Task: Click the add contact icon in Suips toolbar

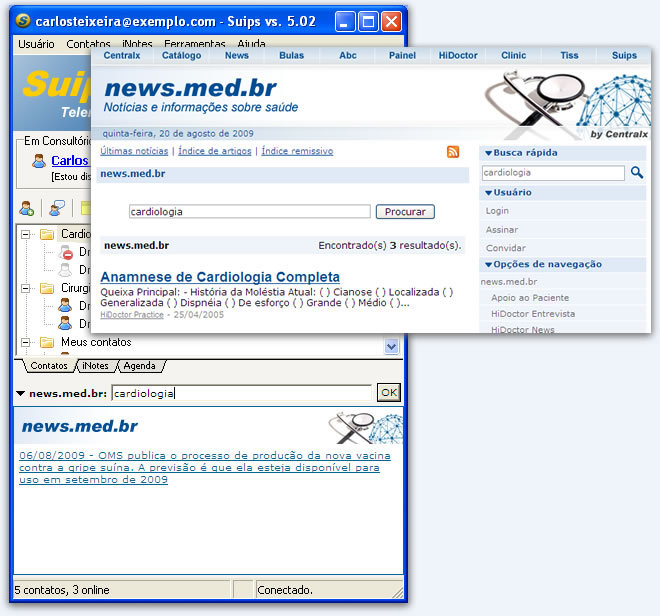Action: (x=27, y=208)
